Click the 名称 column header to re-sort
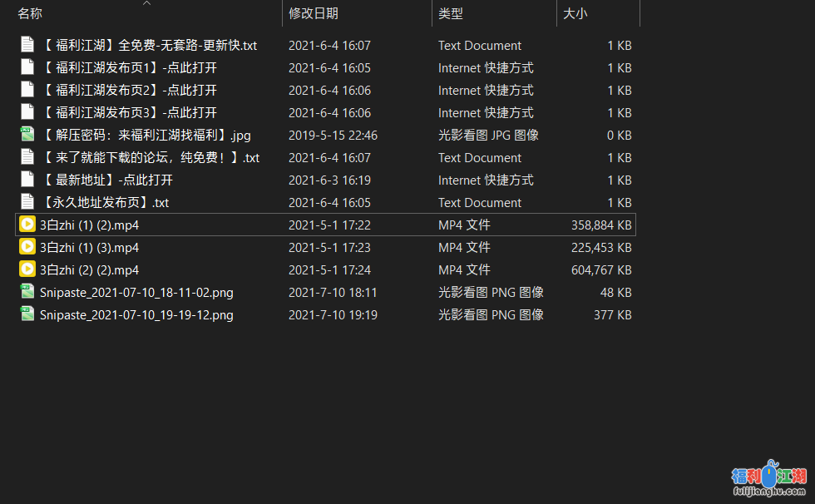This screenshot has width=815, height=504. [29, 13]
